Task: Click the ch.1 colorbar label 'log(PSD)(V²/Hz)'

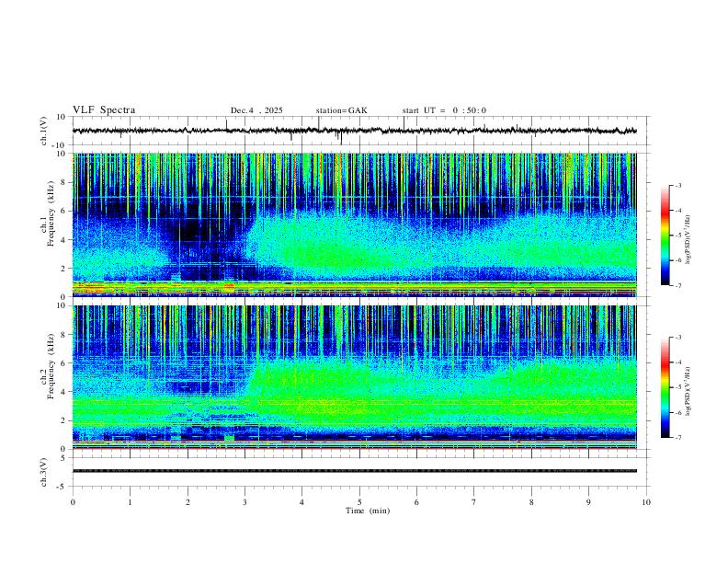Action: 688,240
